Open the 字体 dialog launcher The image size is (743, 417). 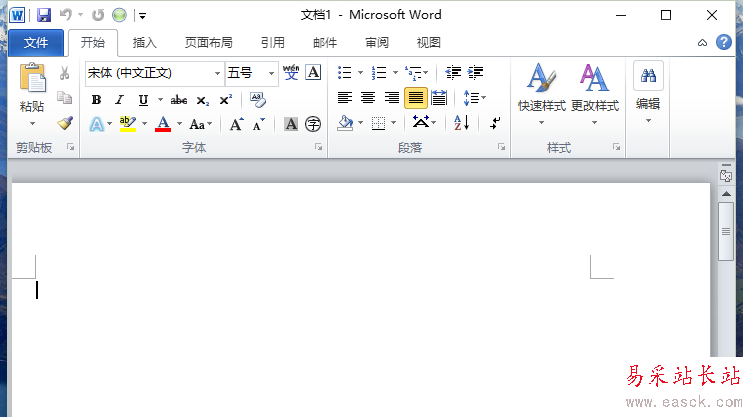(x=319, y=147)
